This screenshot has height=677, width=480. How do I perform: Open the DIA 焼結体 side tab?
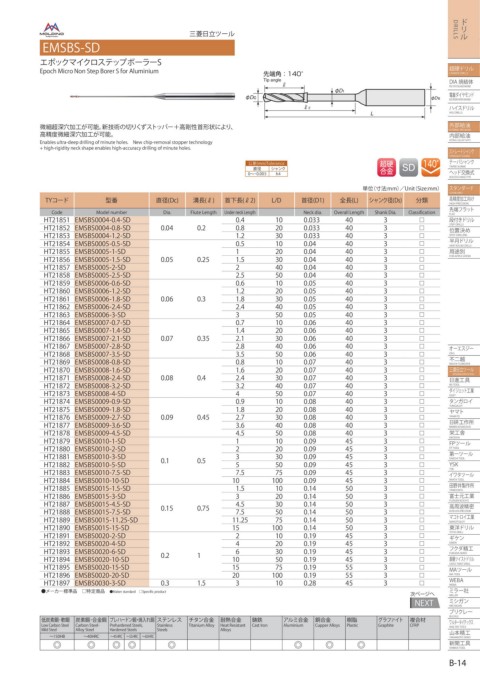tap(464, 83)
